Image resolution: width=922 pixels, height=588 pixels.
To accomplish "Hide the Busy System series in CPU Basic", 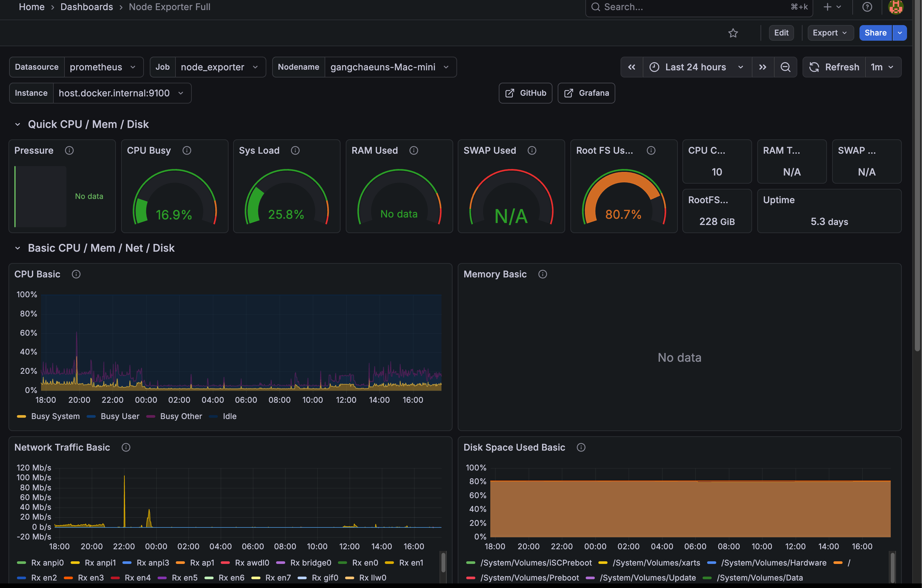I will pos(56,416).
